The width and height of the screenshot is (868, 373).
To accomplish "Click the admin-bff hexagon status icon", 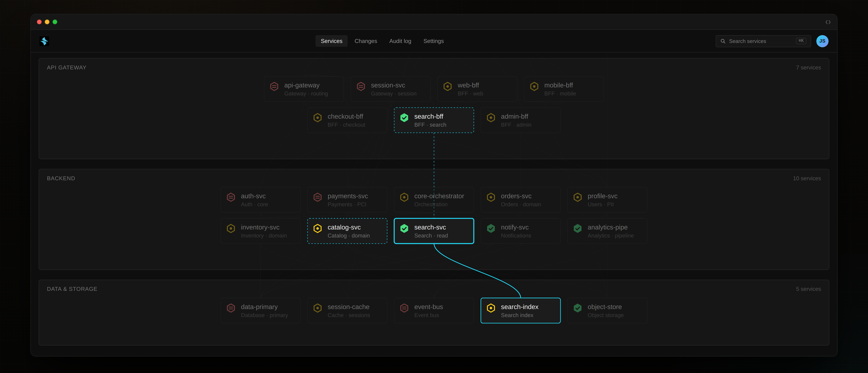I will 491,118.
